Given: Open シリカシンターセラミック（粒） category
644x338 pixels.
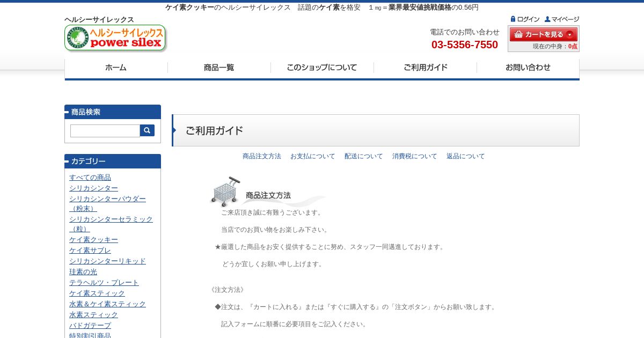Looking at the screenshot, I should tap(111, 224).
